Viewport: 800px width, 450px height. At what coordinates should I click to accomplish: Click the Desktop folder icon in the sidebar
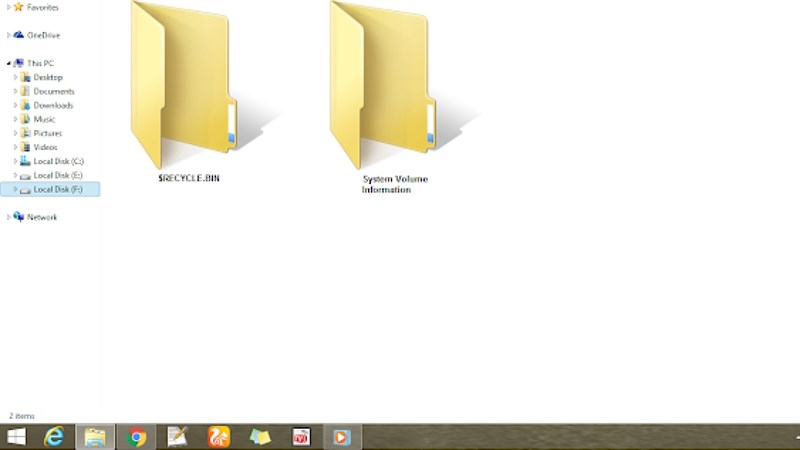25,78
